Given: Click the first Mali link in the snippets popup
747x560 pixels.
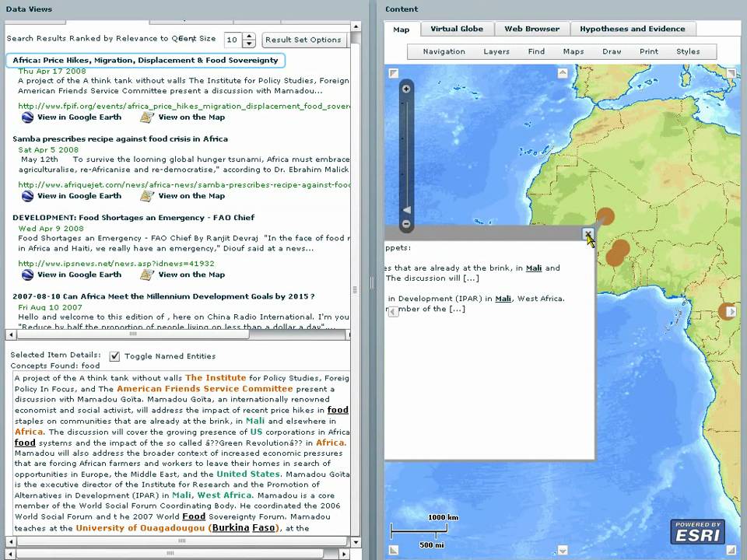Looking at the screenshot, I should 534,268.
